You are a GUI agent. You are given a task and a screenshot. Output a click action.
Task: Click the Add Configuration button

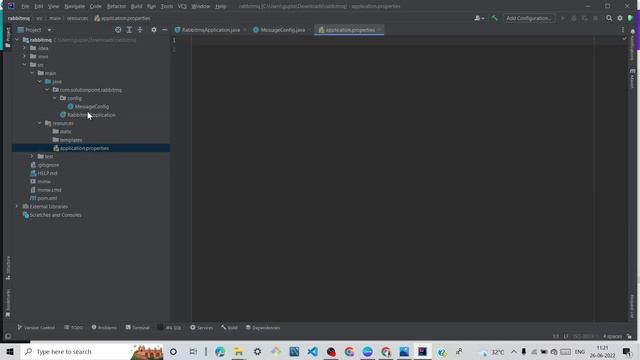(529, 18)
